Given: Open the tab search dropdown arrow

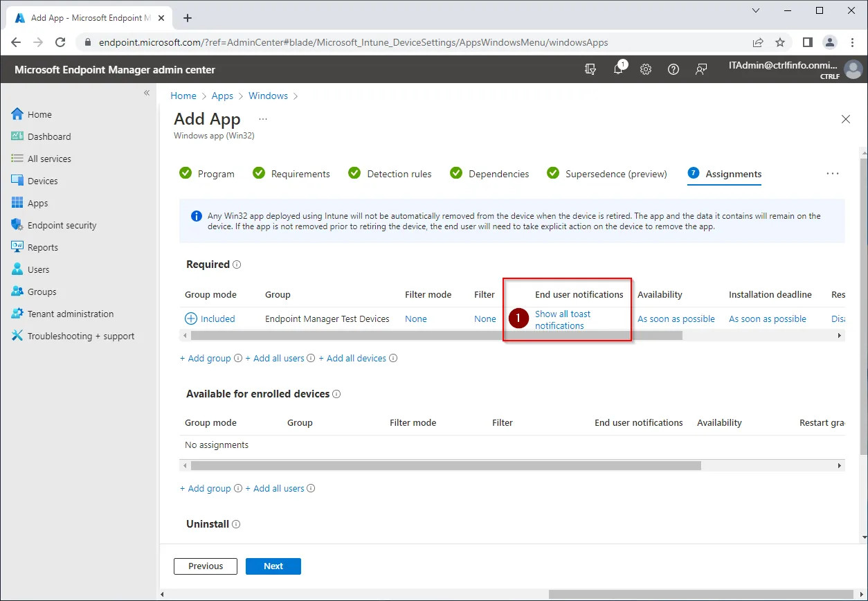Looking at the screenshot, I should [x=756, y=11].
